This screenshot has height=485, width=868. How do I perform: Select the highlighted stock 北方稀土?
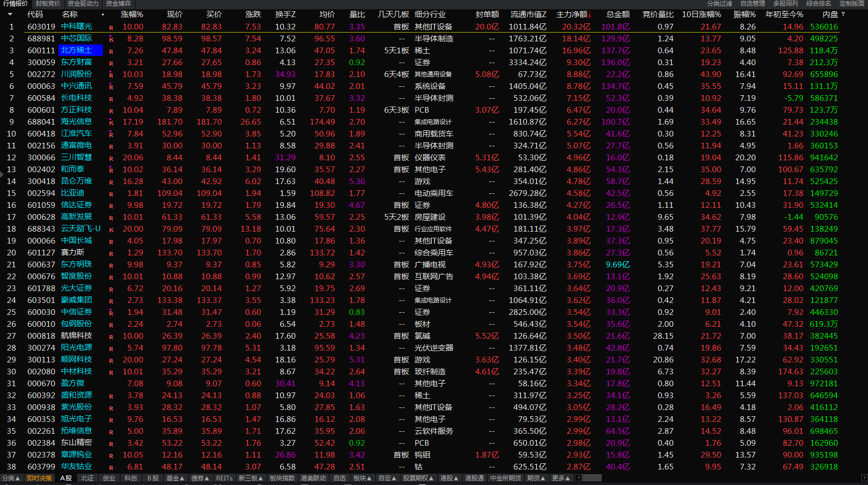81,50
